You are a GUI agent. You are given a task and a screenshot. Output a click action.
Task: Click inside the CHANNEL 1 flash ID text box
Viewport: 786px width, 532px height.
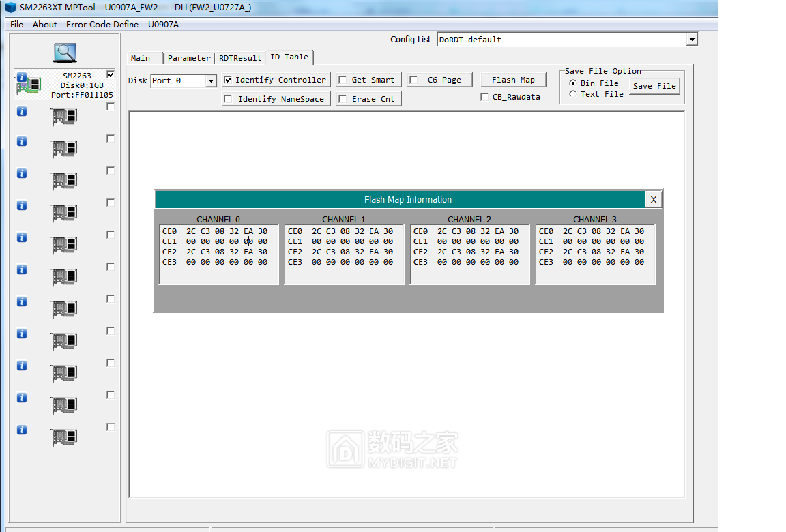click(345, 254)
